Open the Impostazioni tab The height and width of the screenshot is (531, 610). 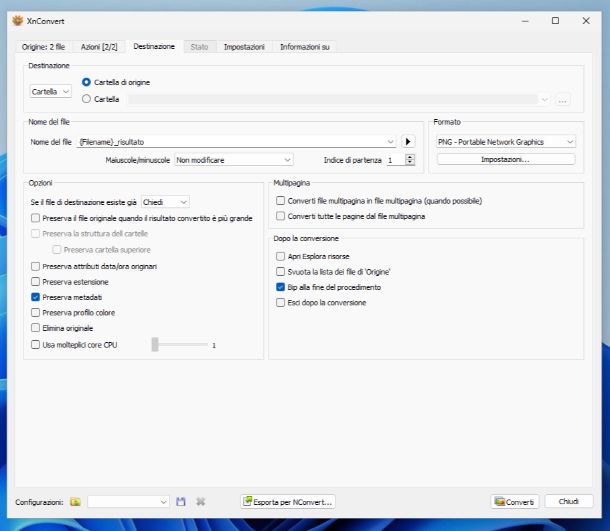tap(244, 47)
